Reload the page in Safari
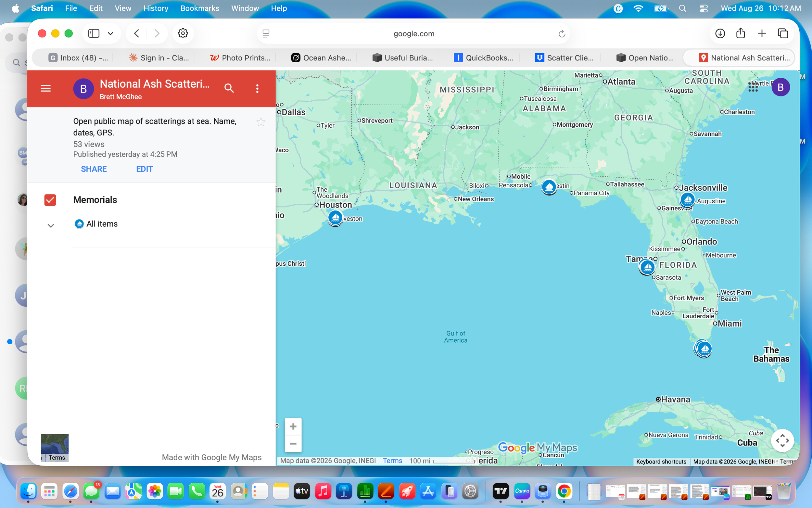This screenshot has height=508, width=812. [562, 33]
